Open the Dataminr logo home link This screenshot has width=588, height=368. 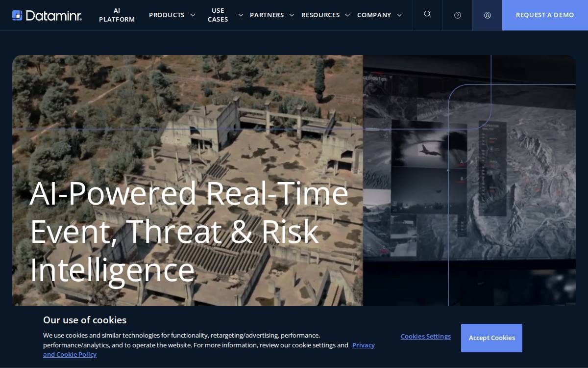47,15
